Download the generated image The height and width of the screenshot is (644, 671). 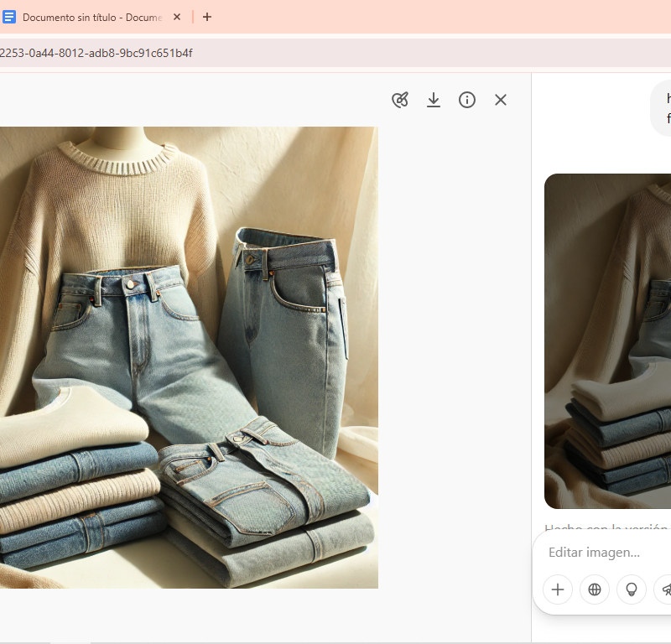point(434,100)
